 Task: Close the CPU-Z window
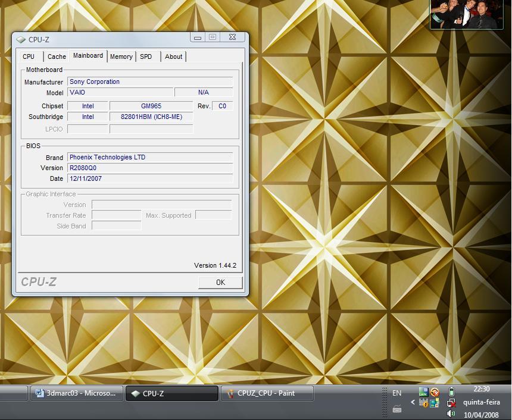[233, 37]
